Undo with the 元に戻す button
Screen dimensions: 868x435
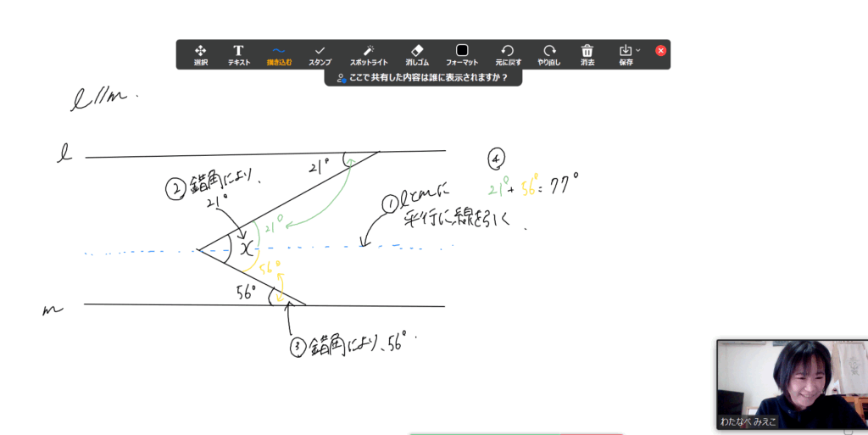click(x=507, y=54)
